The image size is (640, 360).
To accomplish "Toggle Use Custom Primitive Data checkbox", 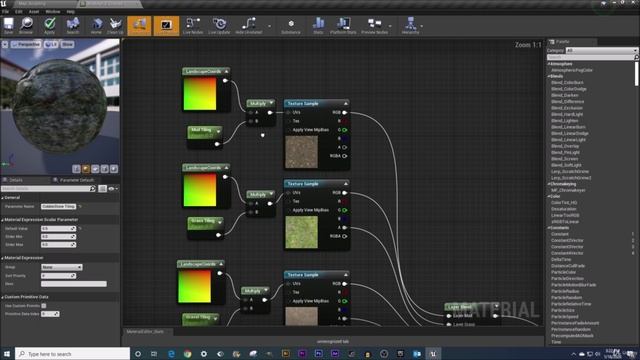I will tap(44, 306).
